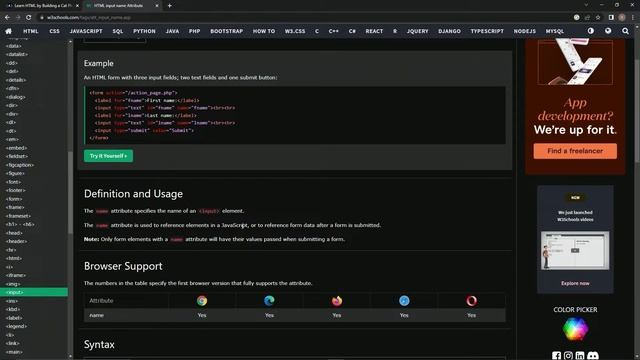This screenshot has height=360, width=640.
Task: Open the W3Schools Instagram icon
Action: (x=568, y=356)
